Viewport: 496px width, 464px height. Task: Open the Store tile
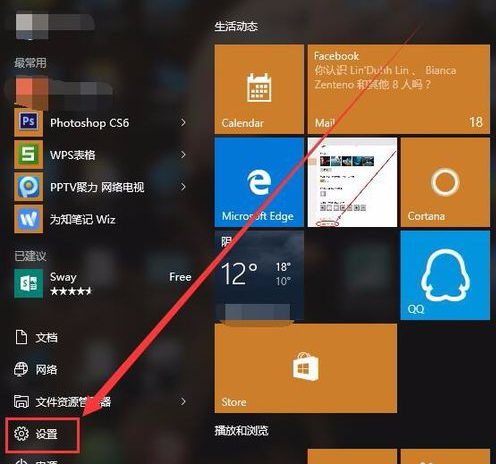(x=306, y=368)
